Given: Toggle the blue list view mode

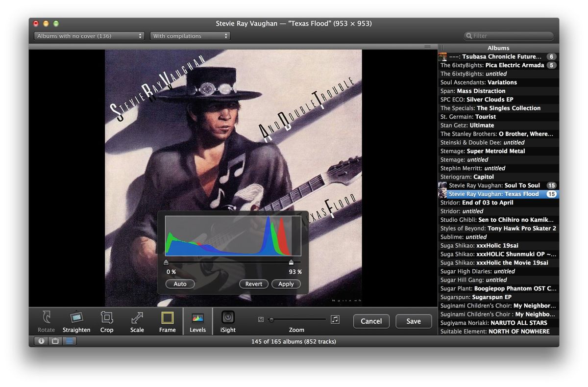Looking at the screenshot, I should (x=69, y=340).
